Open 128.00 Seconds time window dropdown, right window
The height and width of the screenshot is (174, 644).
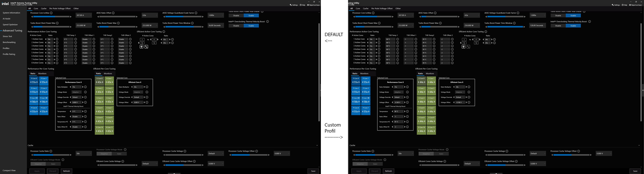pyautogui.click(x=538, y=25)
